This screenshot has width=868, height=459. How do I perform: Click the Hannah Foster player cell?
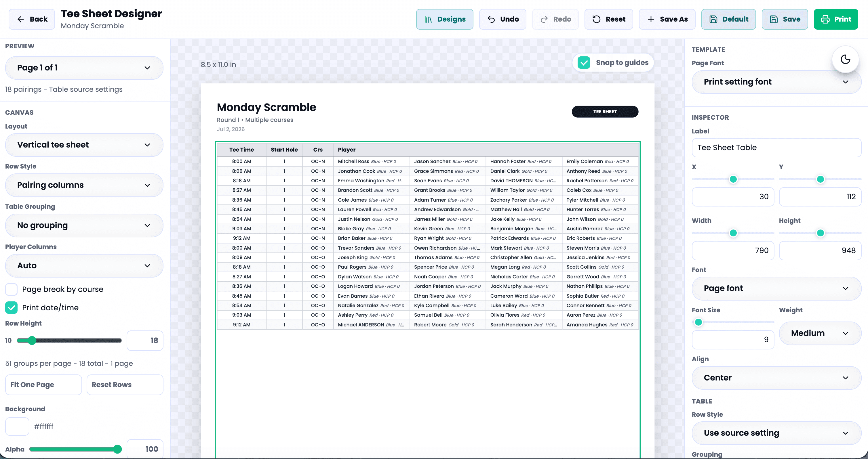[x=524, y=162]
